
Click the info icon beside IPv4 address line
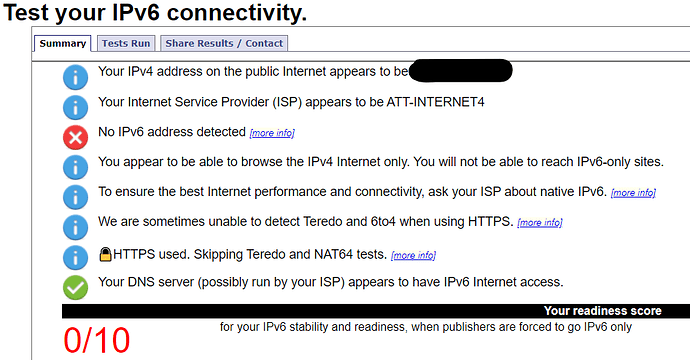click(x=75, y=77)
